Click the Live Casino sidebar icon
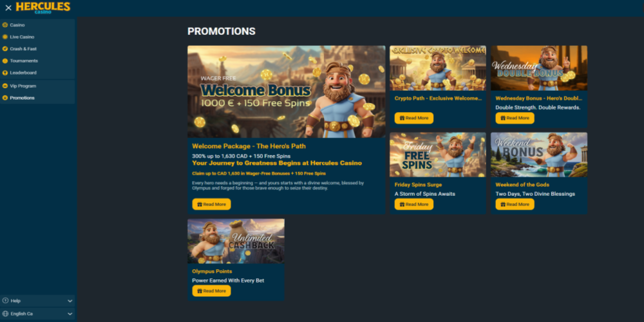The width and height of the screenshot is (644, 322). point(5,37)
